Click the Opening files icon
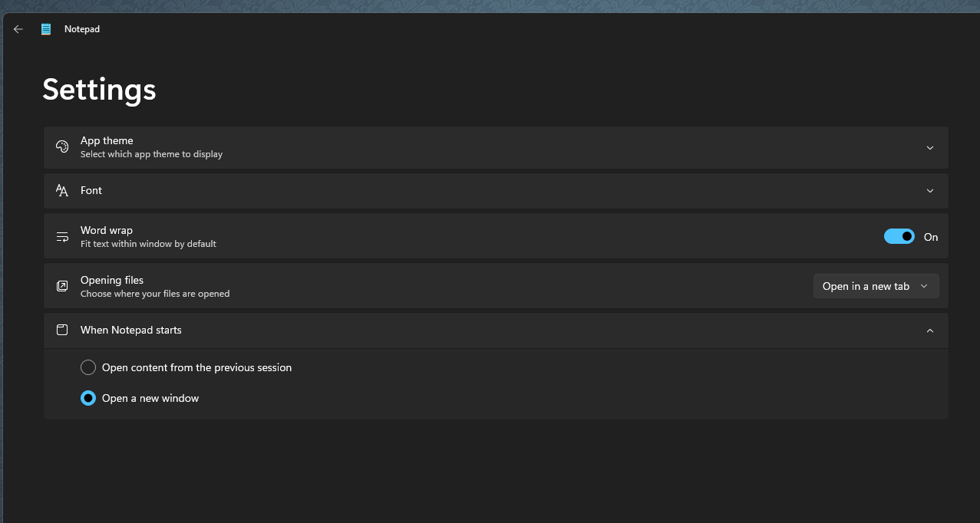This screenshot has height=523, width=980. click(x=62, y=286)
